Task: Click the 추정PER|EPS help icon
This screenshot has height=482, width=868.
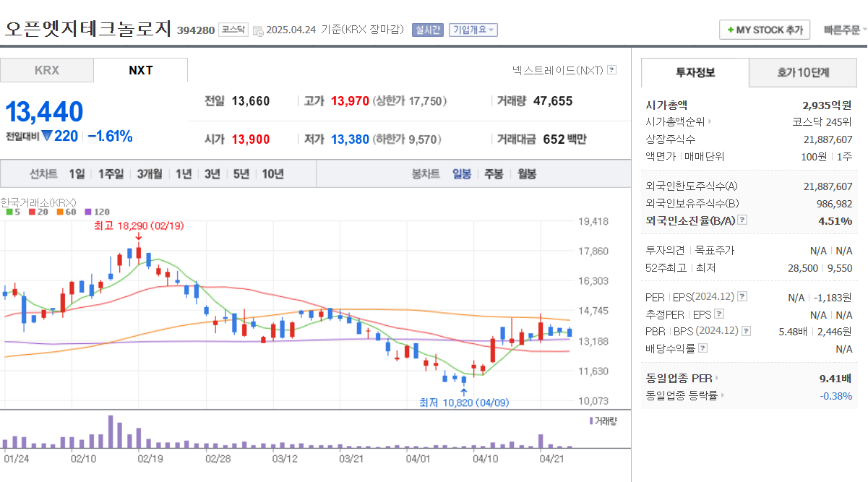Action: tap(719, 314)
